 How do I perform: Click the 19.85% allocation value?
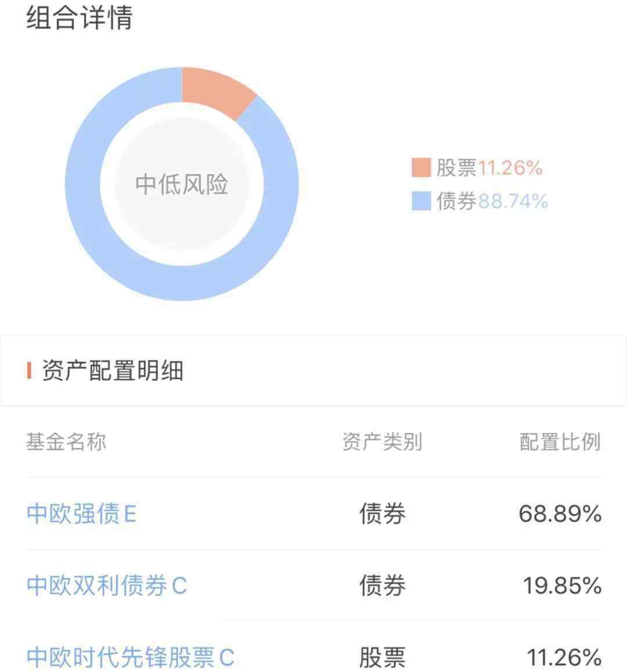(x=563, y=585)
